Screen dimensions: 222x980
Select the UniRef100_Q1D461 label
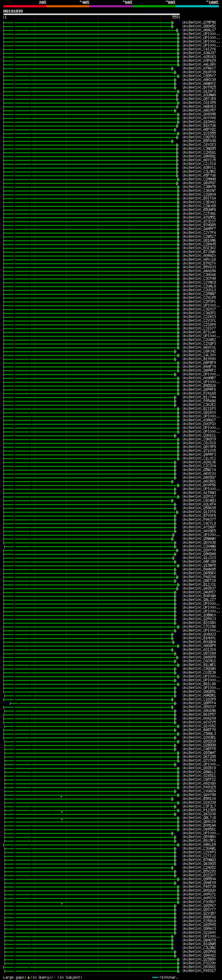coord(199,122)
